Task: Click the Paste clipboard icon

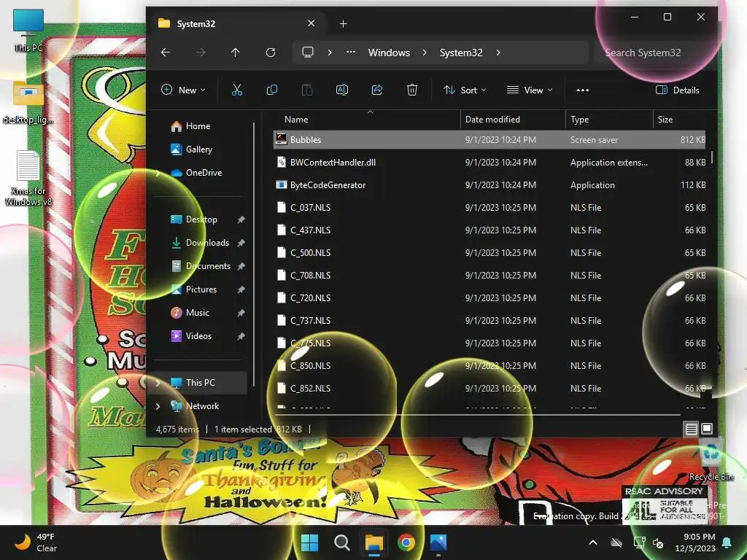Action: pyautogui.click(x=307, y=90)
